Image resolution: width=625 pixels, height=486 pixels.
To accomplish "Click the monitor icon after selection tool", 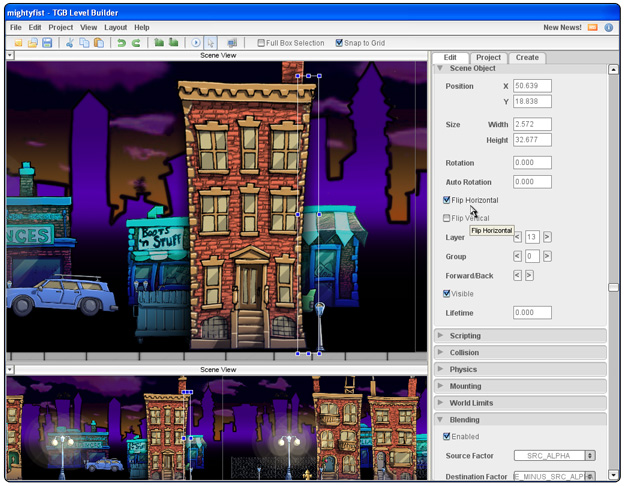I will pyautogui.click(x=232, y=43).
